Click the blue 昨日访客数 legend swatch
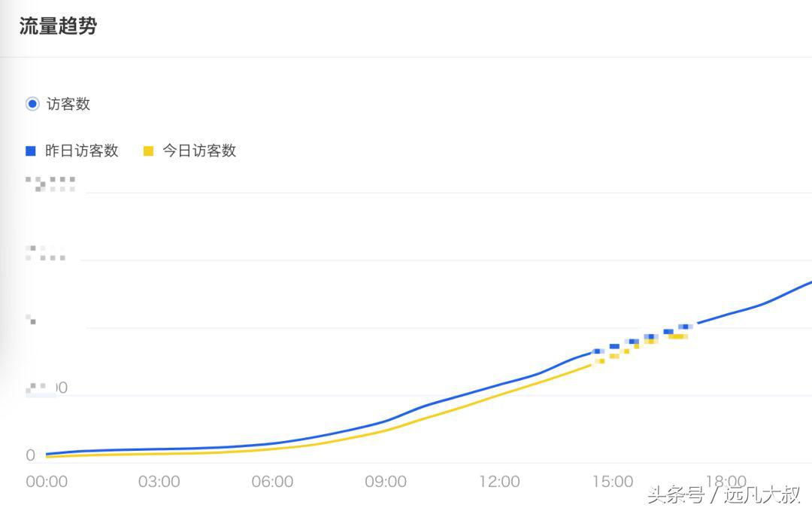812x511 pixels. [x=31, y=151]
